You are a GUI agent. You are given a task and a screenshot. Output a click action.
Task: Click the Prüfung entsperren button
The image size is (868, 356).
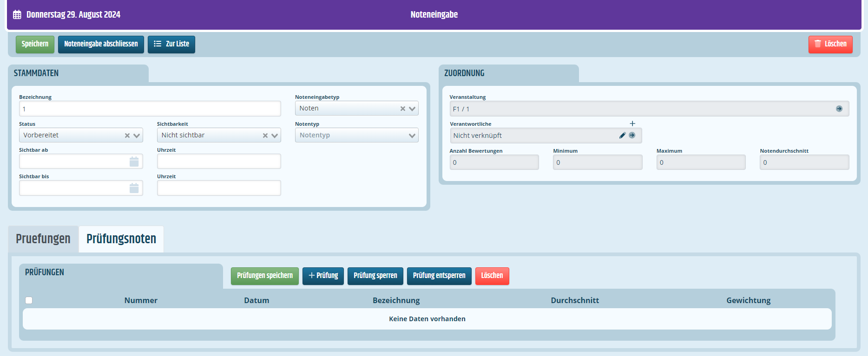point(439,276)
